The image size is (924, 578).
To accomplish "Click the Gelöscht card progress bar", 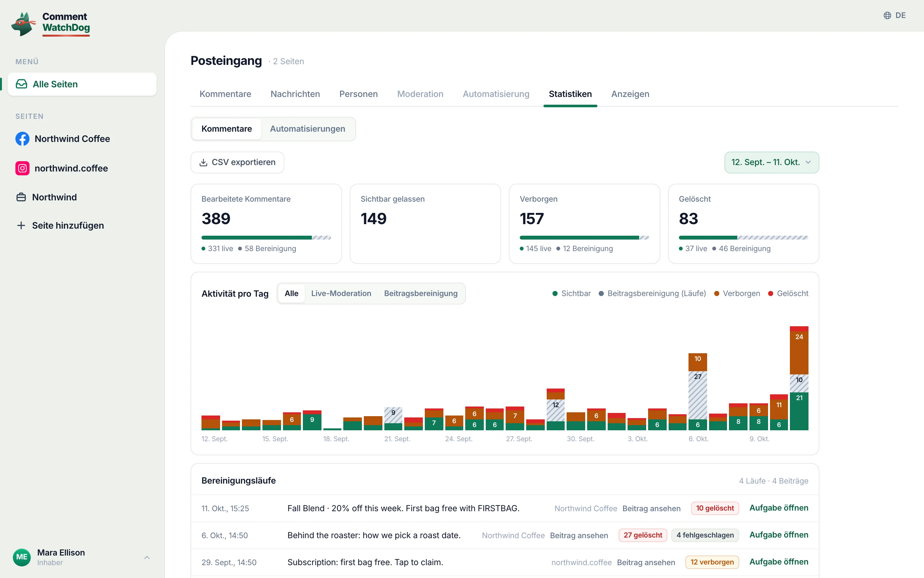I will click(x=743, y=238).
